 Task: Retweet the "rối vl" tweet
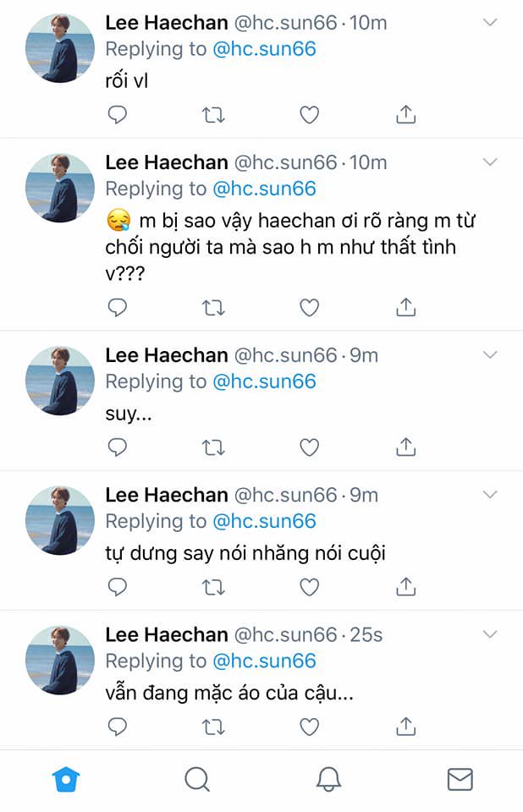tap(213, 114)
